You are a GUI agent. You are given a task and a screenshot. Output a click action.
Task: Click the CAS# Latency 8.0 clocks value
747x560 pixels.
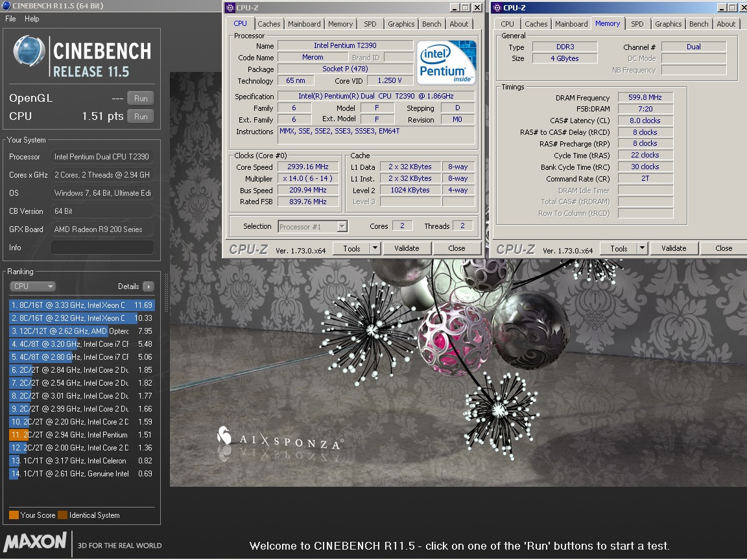tap(645, 121)
